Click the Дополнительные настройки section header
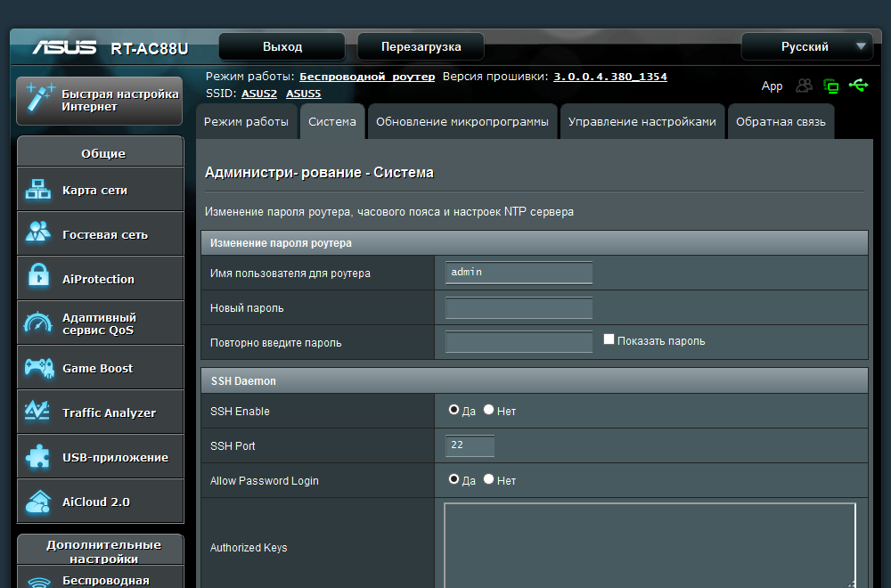Viewport: 891px width, 588px height. [101, 550]
